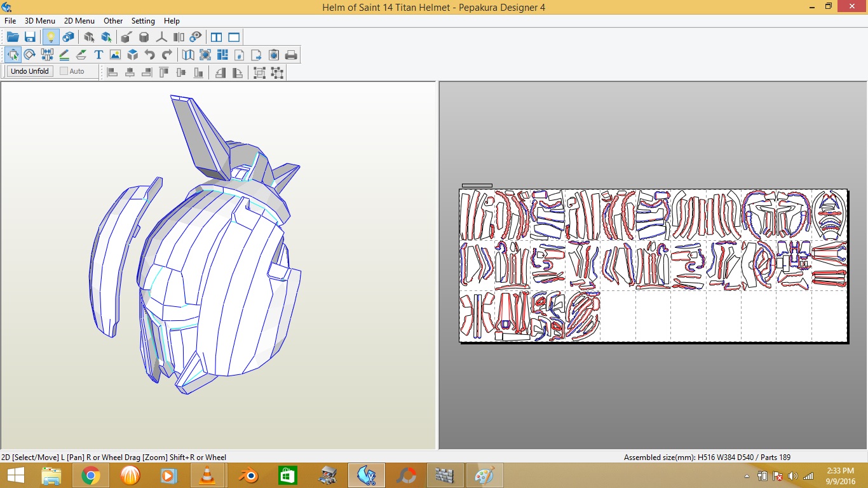
Task: Click the Undo arrow icon
Action: coord(149,55)
